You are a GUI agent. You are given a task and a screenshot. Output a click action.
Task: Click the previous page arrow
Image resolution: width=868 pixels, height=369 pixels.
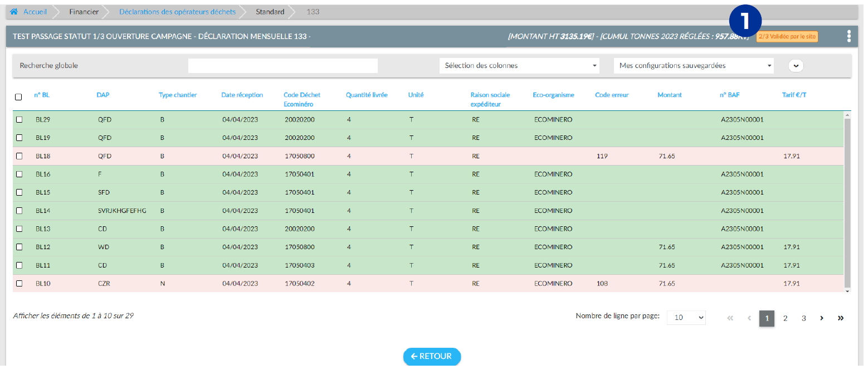(x=749, y=318)
